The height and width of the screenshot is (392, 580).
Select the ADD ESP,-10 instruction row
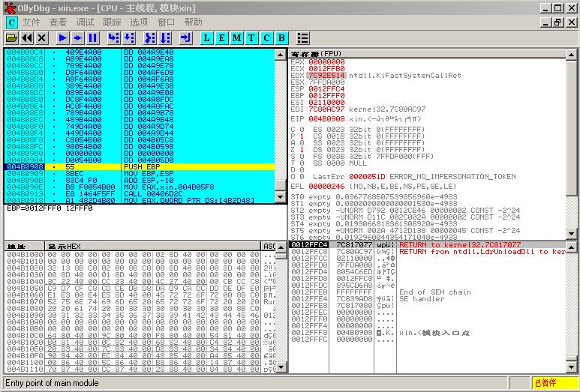(x=140, y=181)
